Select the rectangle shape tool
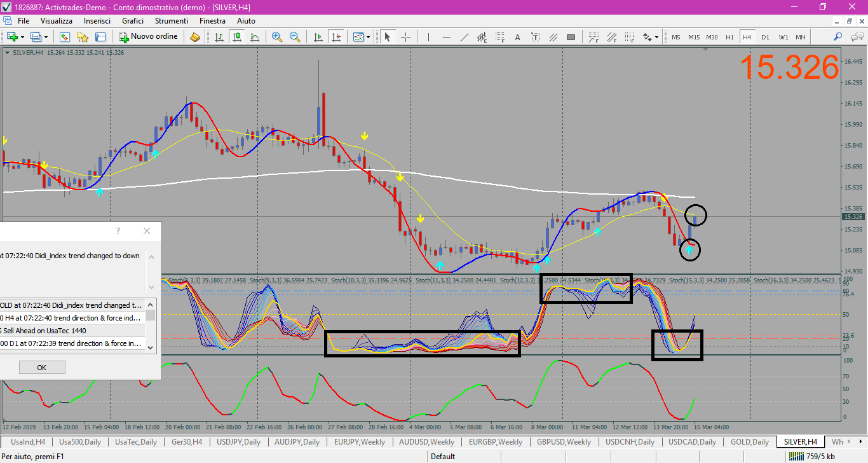 click(571, 37)
